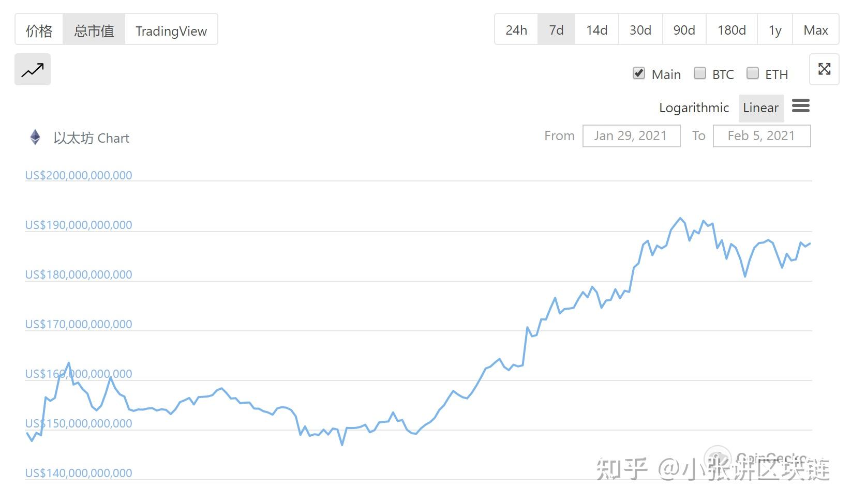The width and height of the screenshot is (851, 504).
Task: Open the chart hamburger menu icon
Action: click(801, 106)
